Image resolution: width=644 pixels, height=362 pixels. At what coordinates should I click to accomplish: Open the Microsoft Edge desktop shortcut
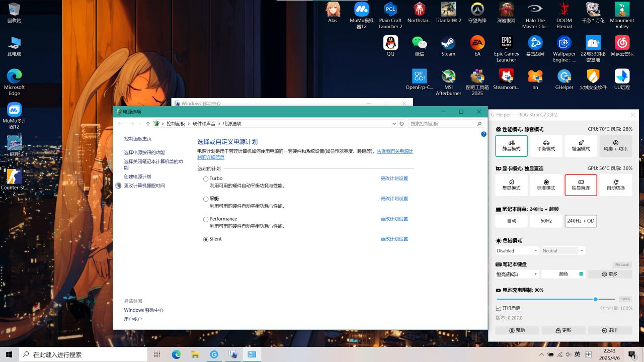coord(14,82)
